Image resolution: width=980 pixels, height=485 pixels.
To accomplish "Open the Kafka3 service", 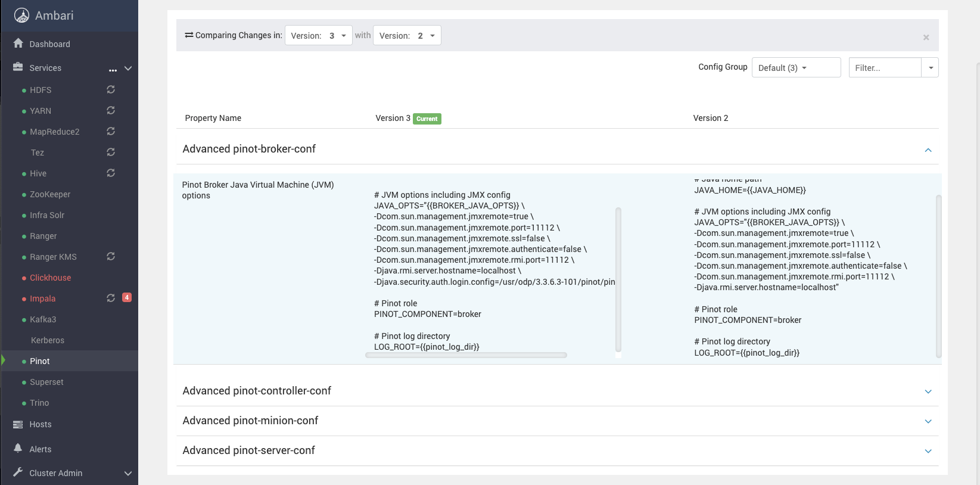I will pyautogui.click(x=43, y=319).
